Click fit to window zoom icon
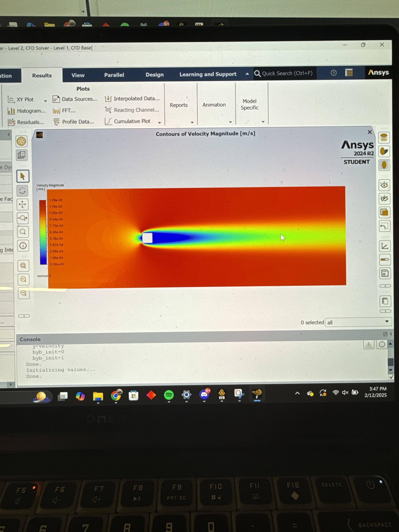Image resolution: width=399 pixels, height=532 pixels. [x=23, y=265]
